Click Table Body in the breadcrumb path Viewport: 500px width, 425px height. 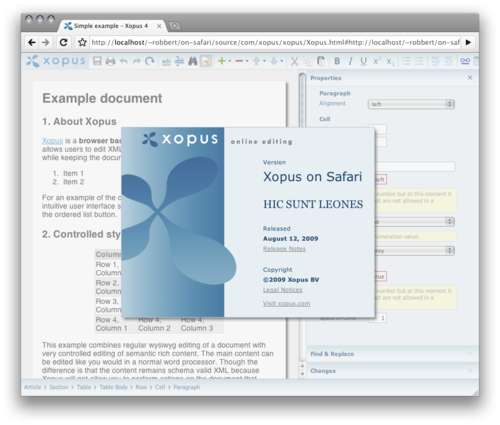(x=113, y=387)
